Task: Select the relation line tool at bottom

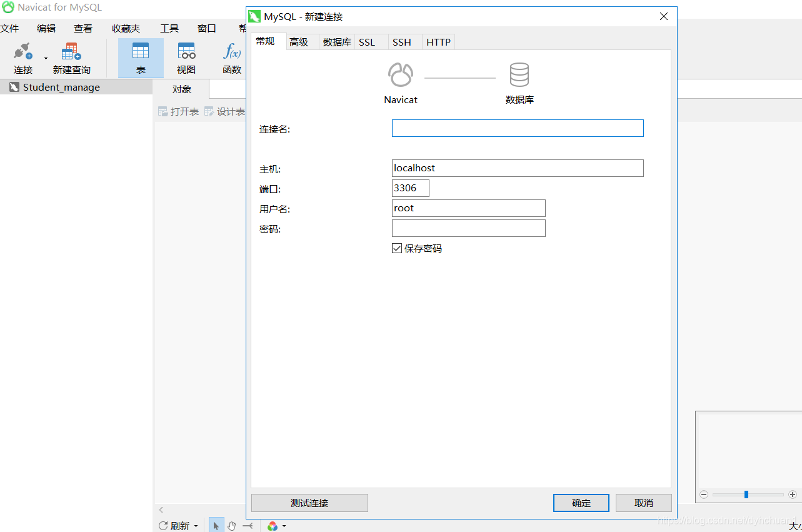Action: click(x=248, y=526)
